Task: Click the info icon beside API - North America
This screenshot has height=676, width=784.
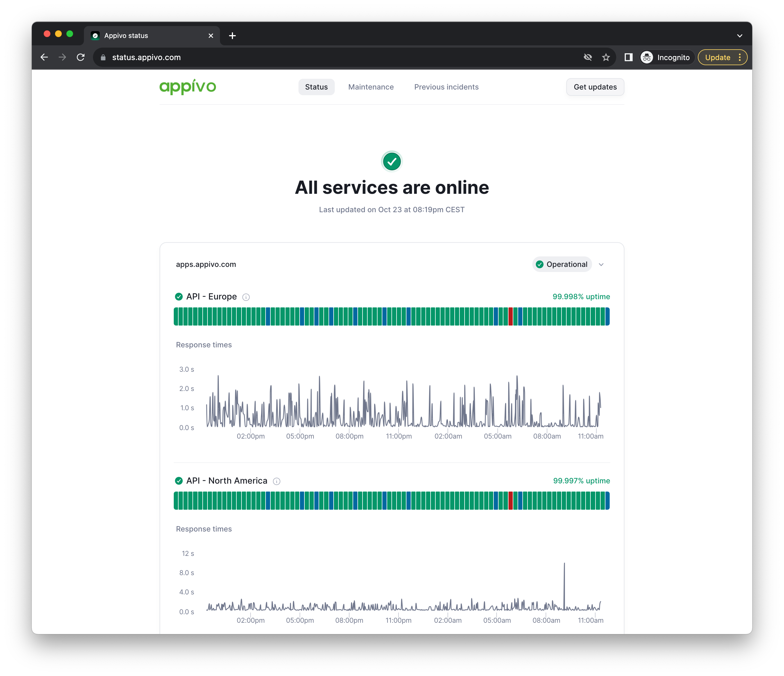Action: (277, 481)
